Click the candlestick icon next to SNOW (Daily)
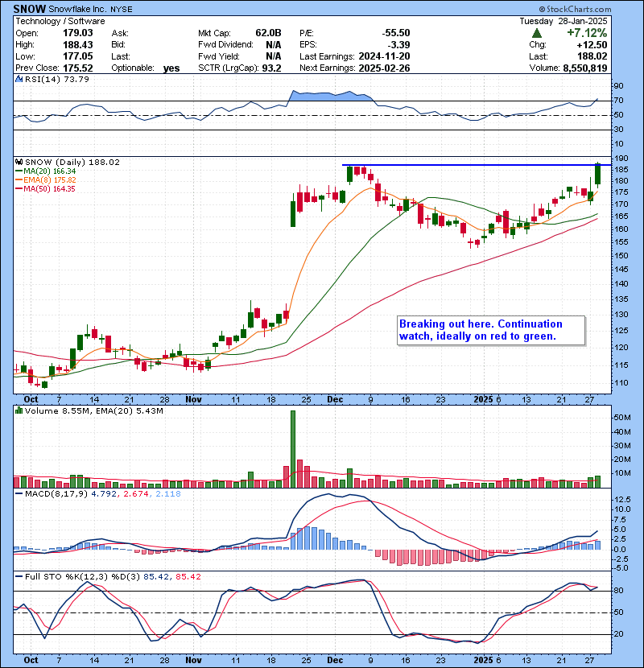Image resolution: width=644 pixels, height=668 pixels. 19,163
